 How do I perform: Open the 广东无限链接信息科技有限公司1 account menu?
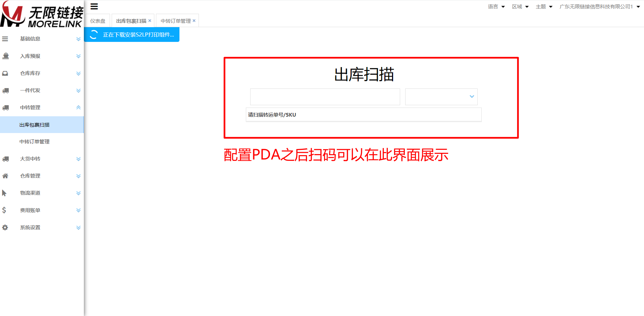click(600, 7)
